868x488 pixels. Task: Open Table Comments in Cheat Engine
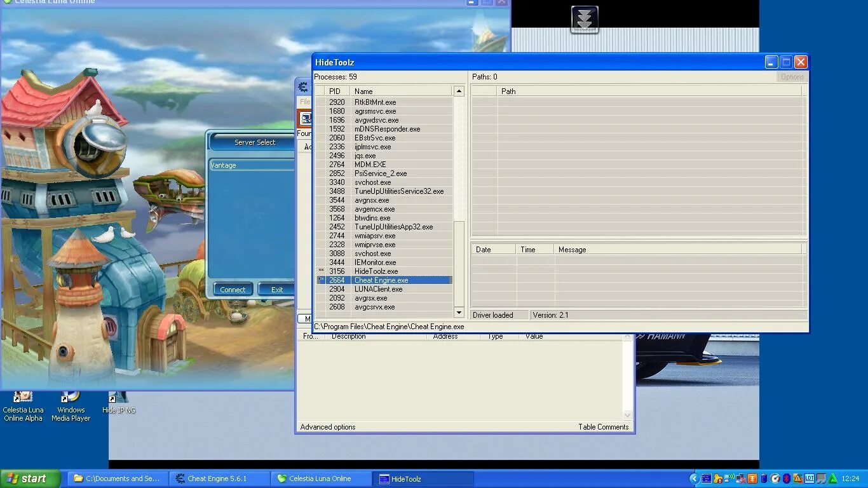[x=603, y=427]
